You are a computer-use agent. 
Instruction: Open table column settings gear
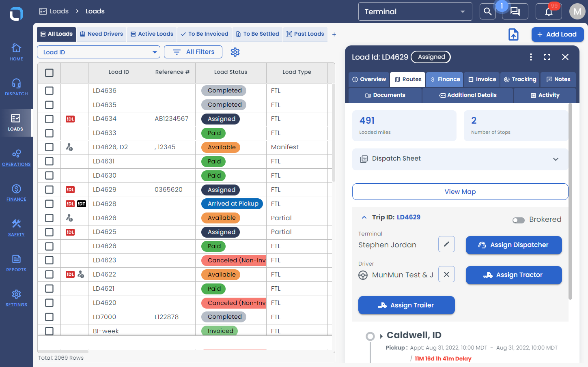(235, 52)
